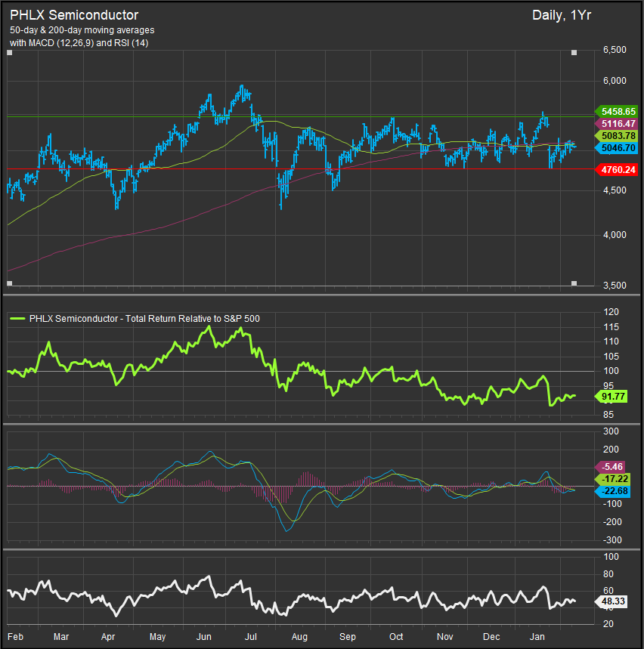The height and width of the screenshot is (649, 644).
Task: Click the 48.33 RSI value tag
Action: (x=611, y=601)
